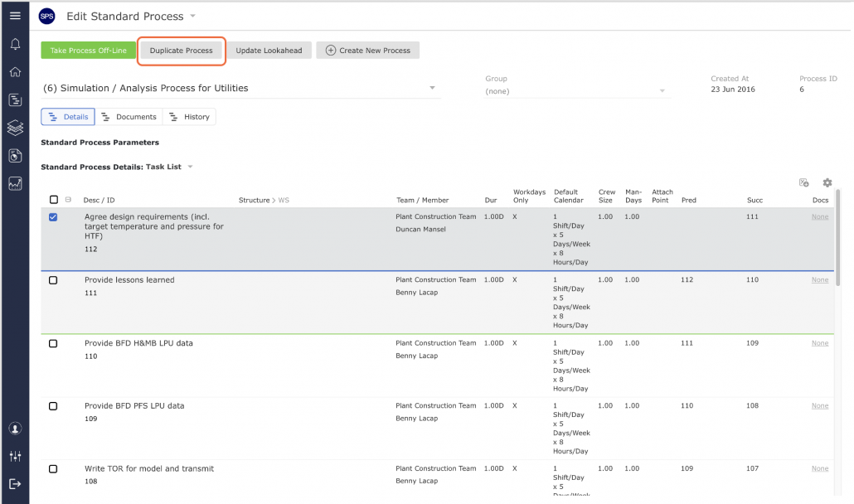Screen dimensions: 854x504
Task: Check the Provide BFD H&MB LPU data checkbox
Action: click(53, 343)
